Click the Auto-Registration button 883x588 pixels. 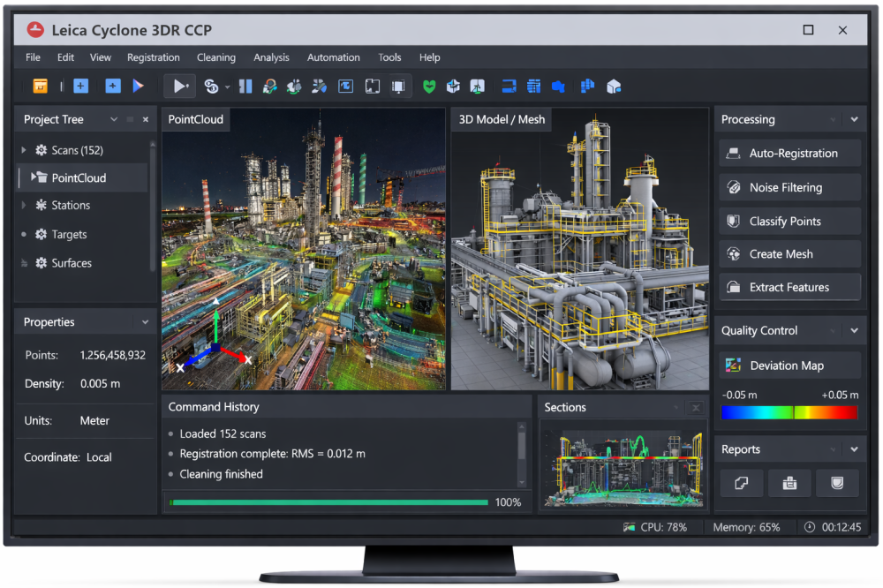click(x=789, y=154)
